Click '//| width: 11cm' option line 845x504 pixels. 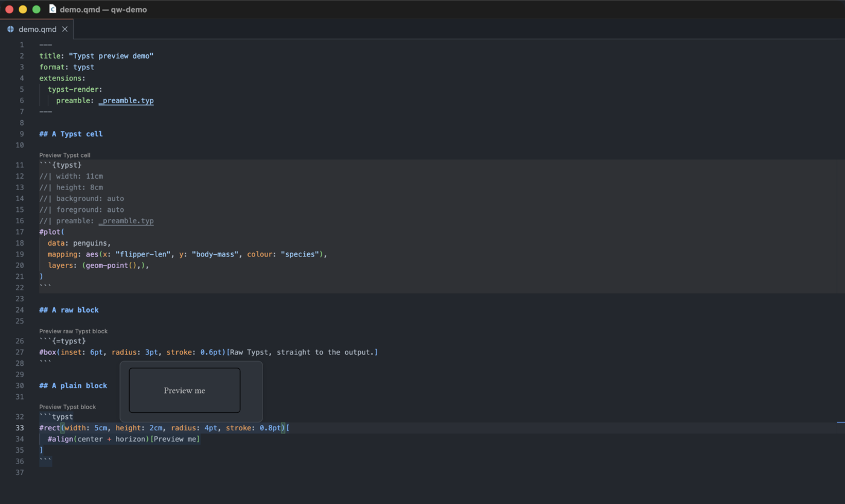[71, 176]
